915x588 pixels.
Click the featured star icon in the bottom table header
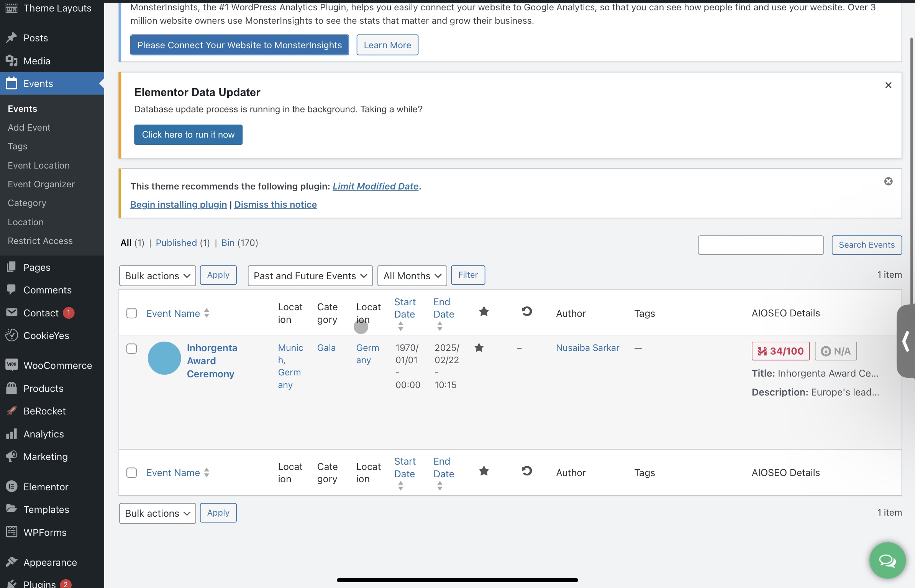pyautogui.click(x=484, y=471)
